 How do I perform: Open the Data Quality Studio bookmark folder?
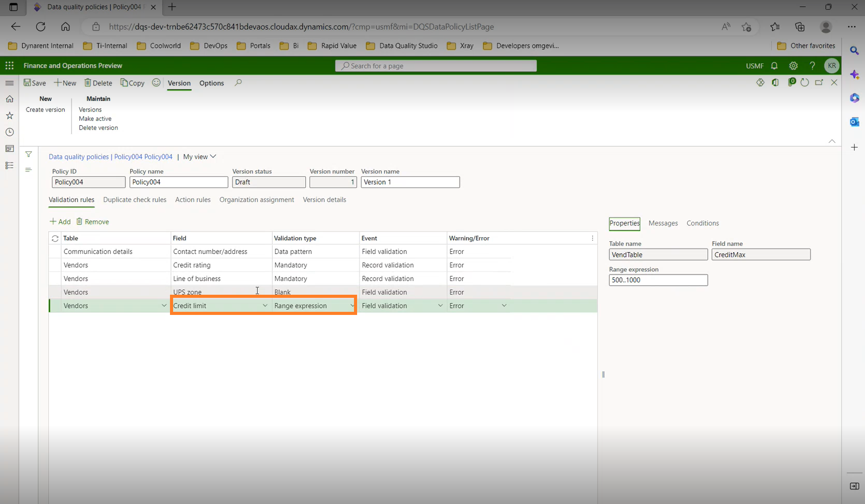[x=402, y=46]
